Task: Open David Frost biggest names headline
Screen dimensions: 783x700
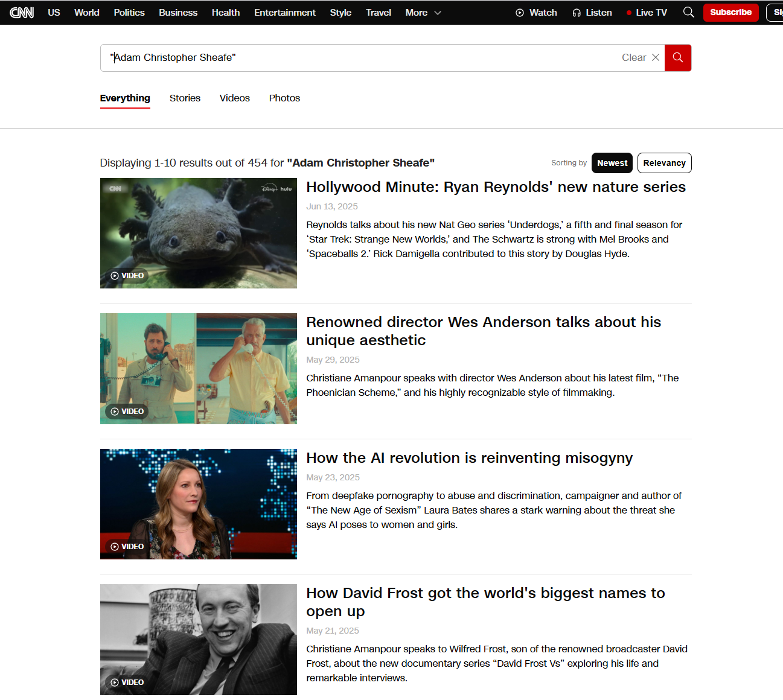Action: click(485, 602)
